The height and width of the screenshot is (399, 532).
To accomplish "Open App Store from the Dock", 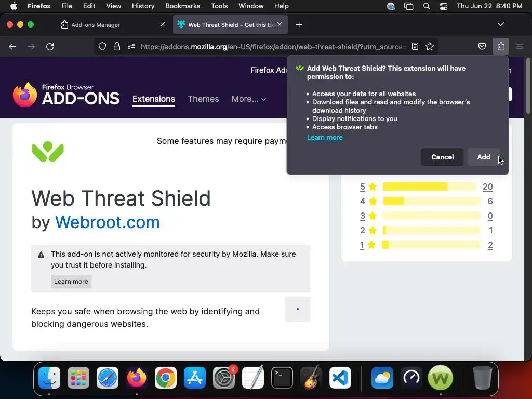I will [195, 378].
